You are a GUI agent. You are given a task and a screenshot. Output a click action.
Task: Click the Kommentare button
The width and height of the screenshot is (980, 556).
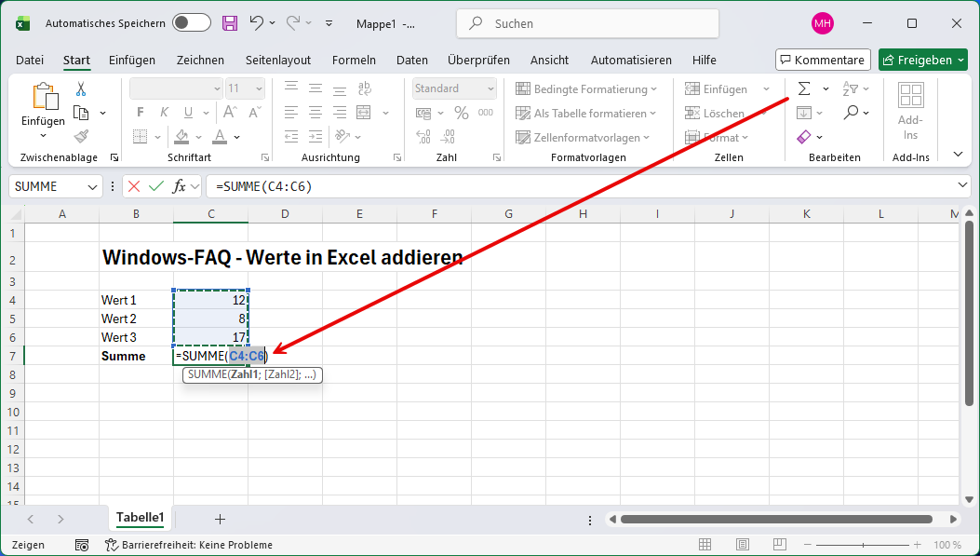pos(823,60)
